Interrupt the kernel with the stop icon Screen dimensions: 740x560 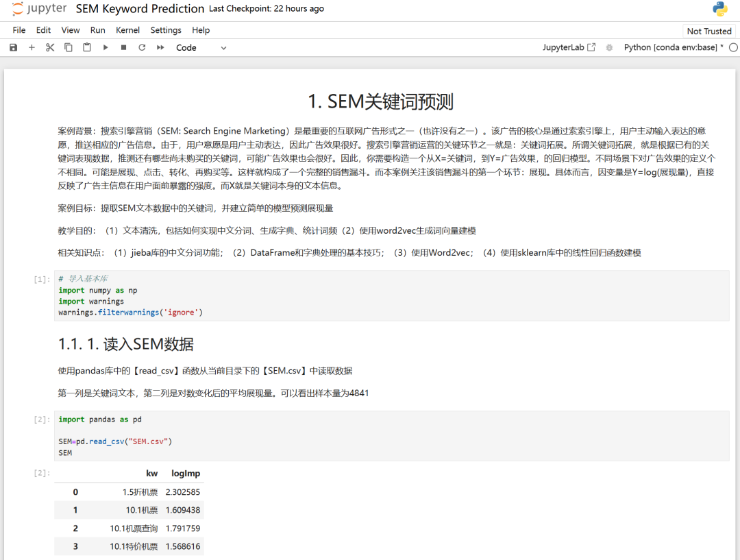coord(123,47)
